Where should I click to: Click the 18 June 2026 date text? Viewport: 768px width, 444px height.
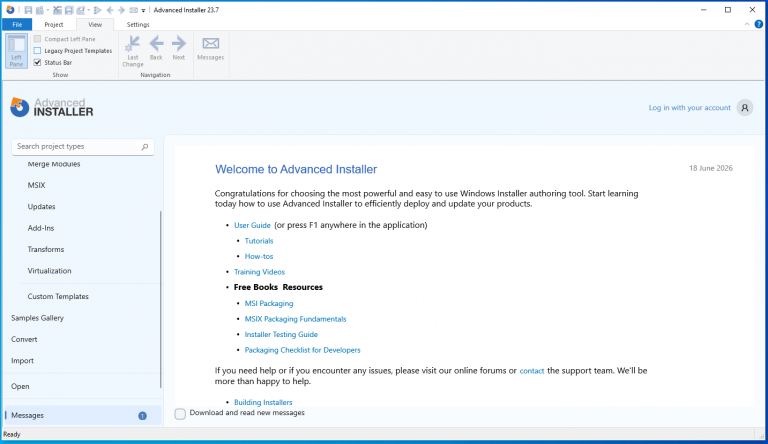click(711, 168)
